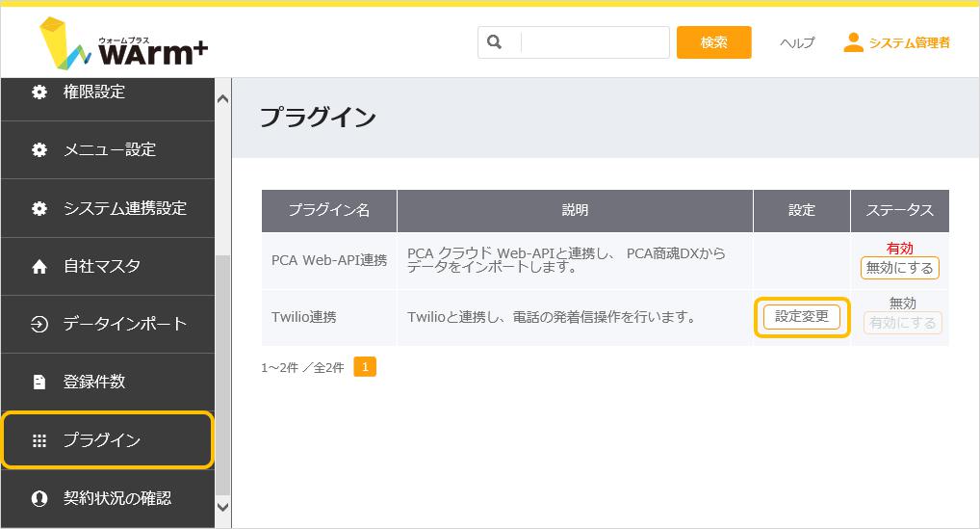Click the 説明 column header
The width and height of the screenshot is (980, 529).
tap(575, 211)
